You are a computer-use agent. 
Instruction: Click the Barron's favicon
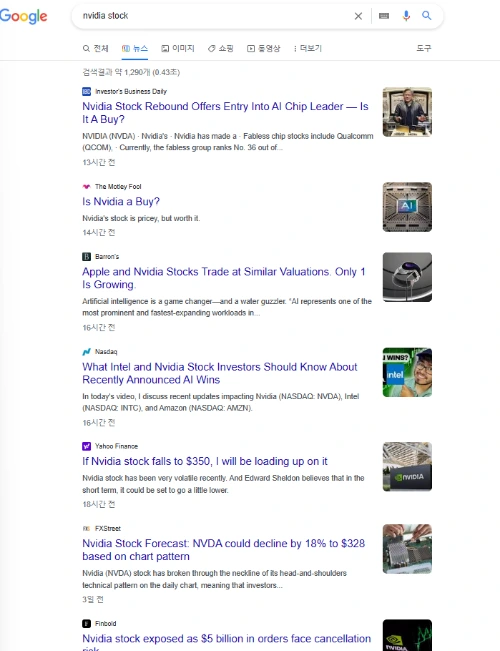(86, 257)
